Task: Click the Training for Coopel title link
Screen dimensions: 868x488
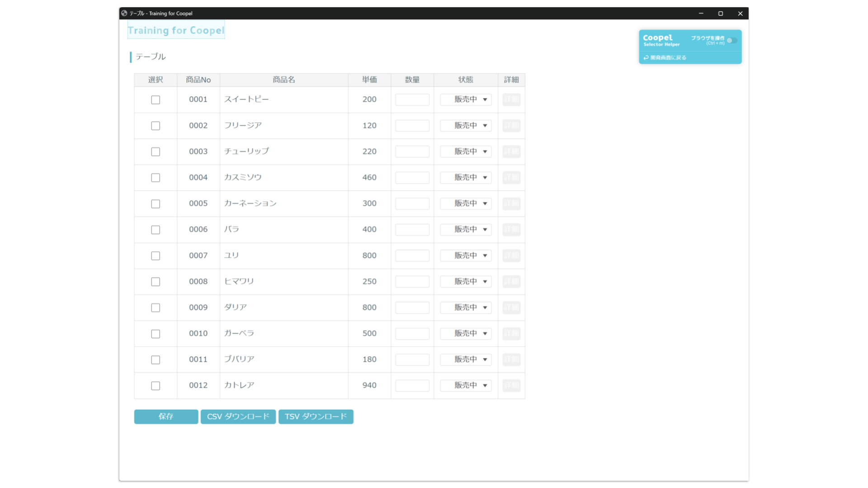Action: [176, 30]
